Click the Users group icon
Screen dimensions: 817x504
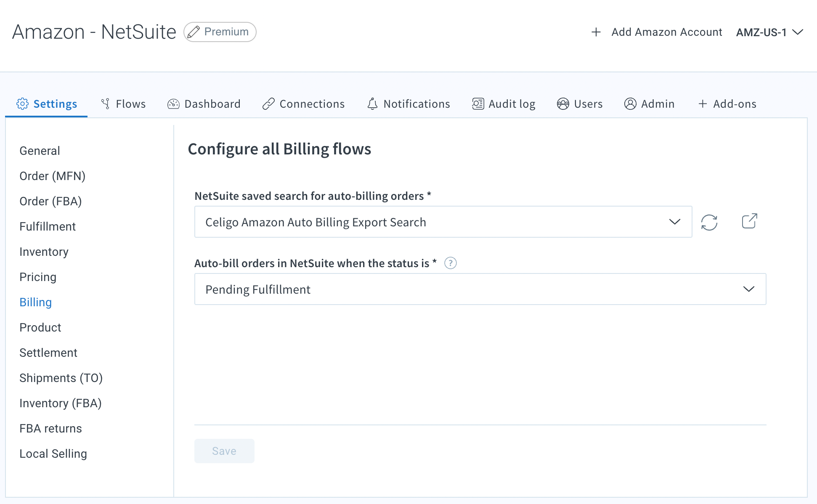(563, 104)
